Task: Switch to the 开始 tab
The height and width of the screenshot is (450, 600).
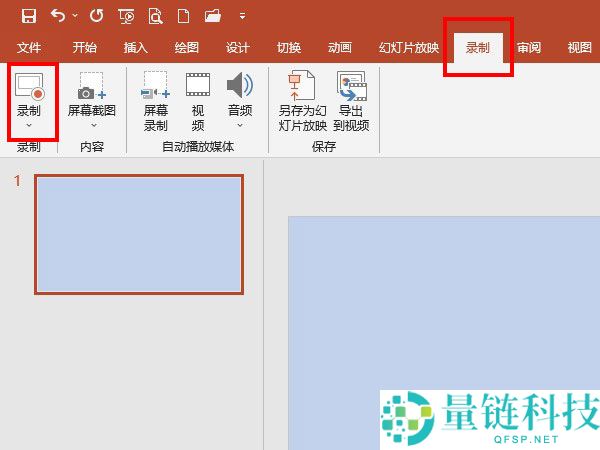Action: pos(85,47)
